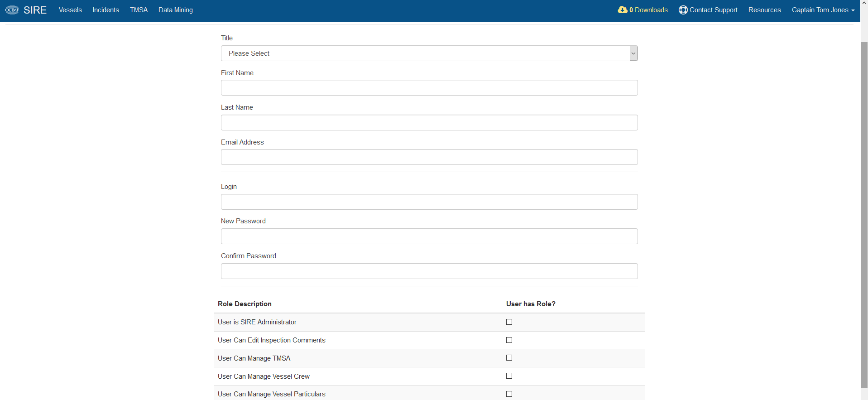Viewport: 868px width, 400px height.
Task: Open the SIRE home link
Action: pos(35,10)
